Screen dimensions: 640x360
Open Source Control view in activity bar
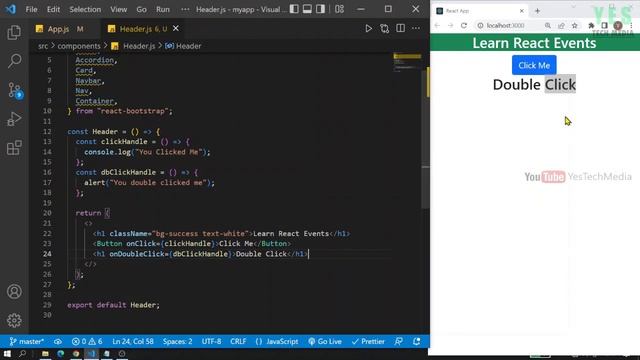[15, 90]
